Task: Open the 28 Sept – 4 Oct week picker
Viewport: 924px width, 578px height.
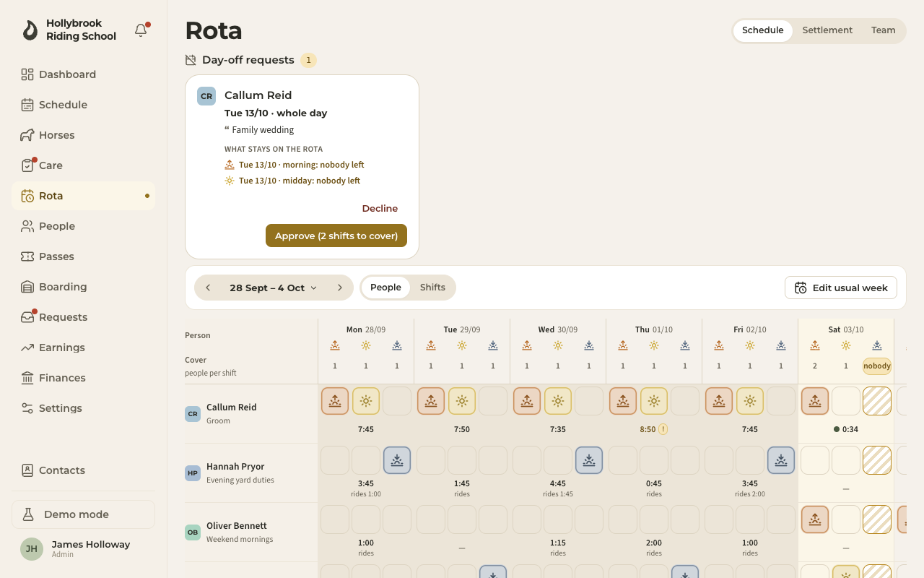Action: coord(274,288)
